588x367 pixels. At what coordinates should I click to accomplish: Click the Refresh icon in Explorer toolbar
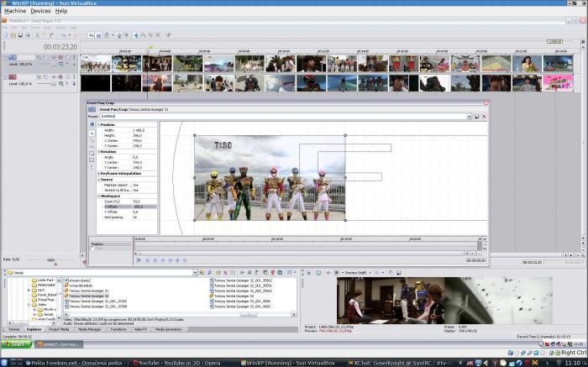pos(210,273)
